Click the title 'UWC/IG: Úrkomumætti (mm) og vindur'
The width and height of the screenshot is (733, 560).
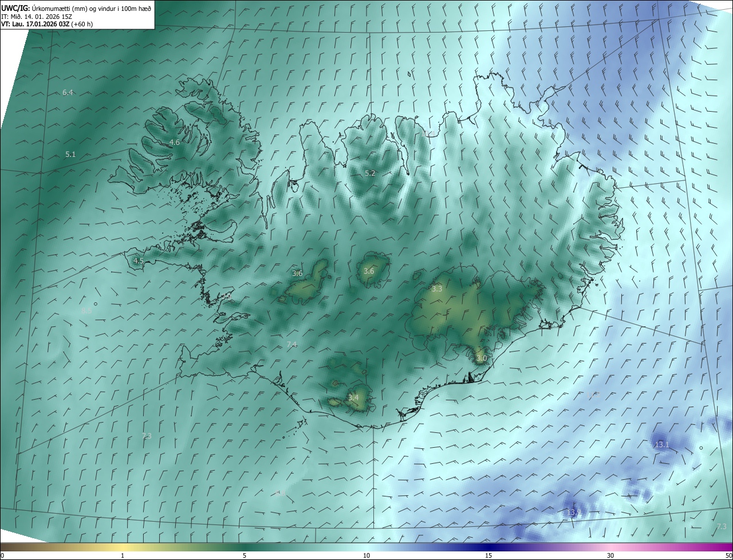coord(76,8)
